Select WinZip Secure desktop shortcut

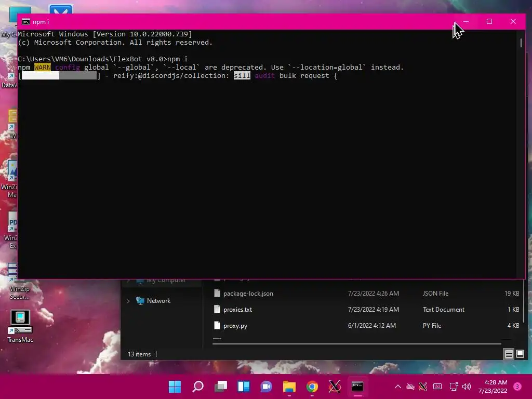point(19,282)
